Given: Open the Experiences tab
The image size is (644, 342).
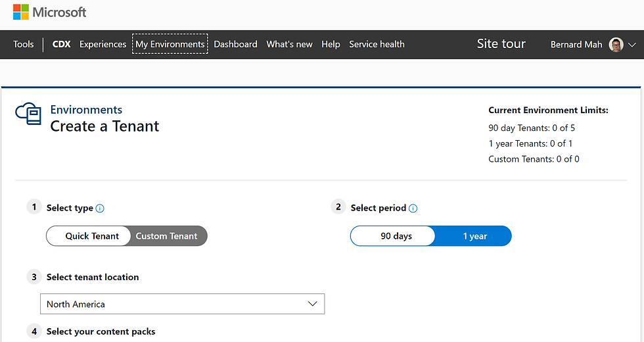Looking at the screenshot, I should [x=103, y=45].
